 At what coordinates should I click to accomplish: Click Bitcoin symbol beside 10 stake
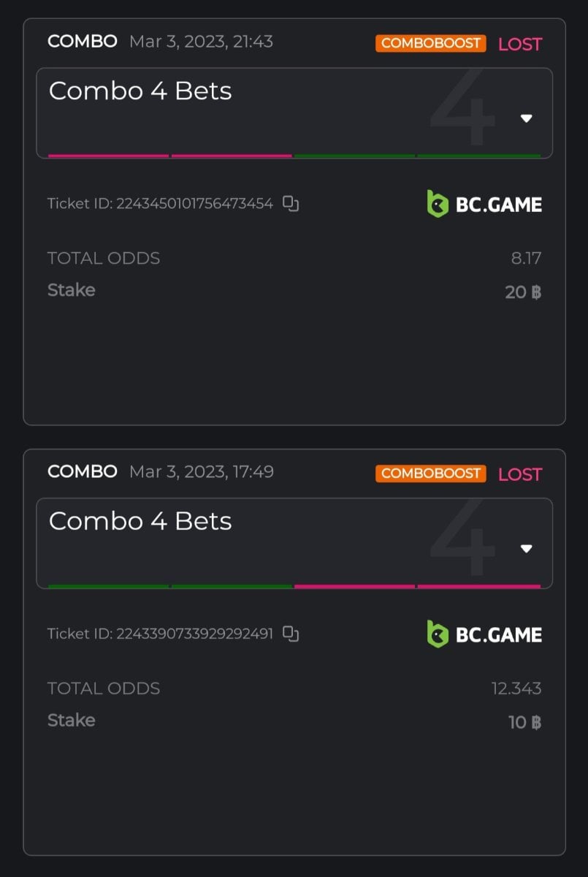(536, 723)
